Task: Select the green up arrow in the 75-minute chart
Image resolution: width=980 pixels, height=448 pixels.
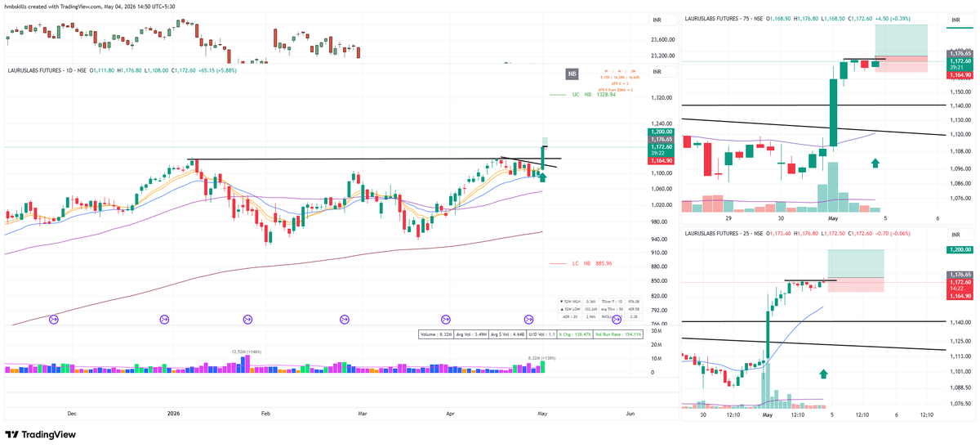Action: click(875, 164)
